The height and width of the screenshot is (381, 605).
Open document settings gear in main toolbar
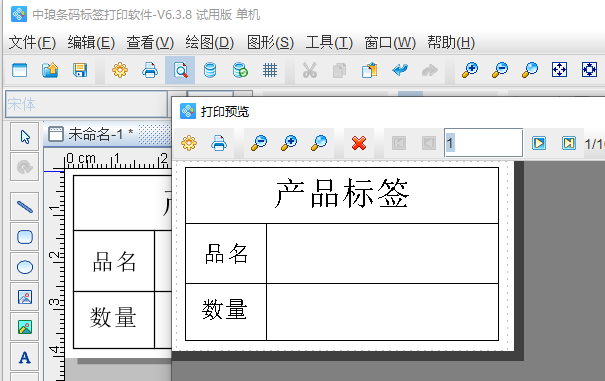[x=120, y=70]
